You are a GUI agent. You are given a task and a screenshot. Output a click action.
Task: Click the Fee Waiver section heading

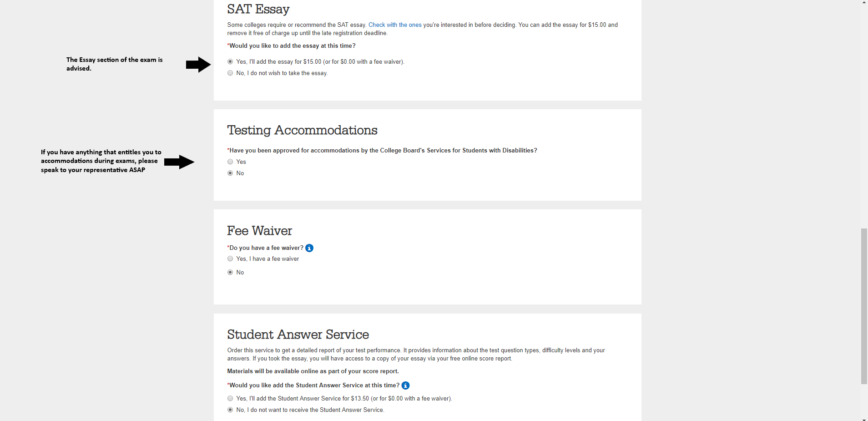(x=259, y=231)
